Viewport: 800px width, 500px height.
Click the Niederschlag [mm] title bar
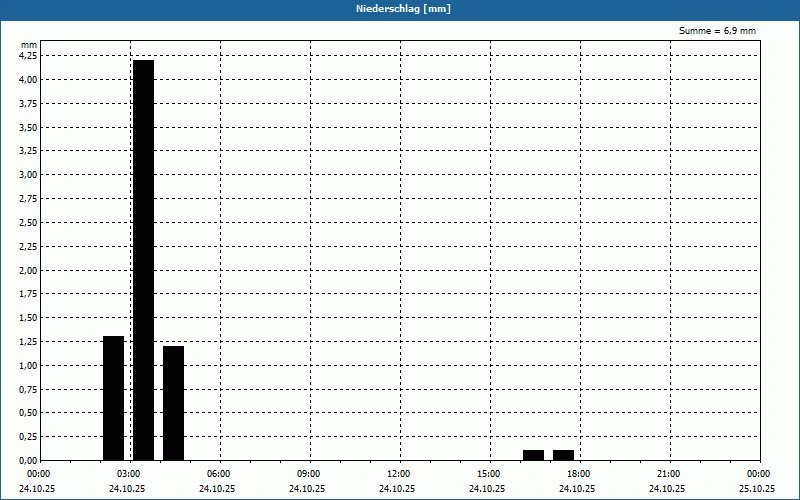click(x=400, y=9)
